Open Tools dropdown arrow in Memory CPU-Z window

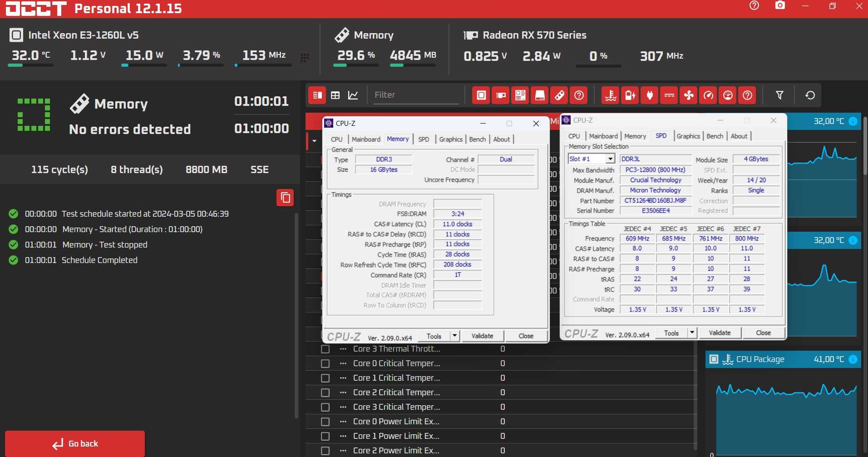tap(455, 336)
